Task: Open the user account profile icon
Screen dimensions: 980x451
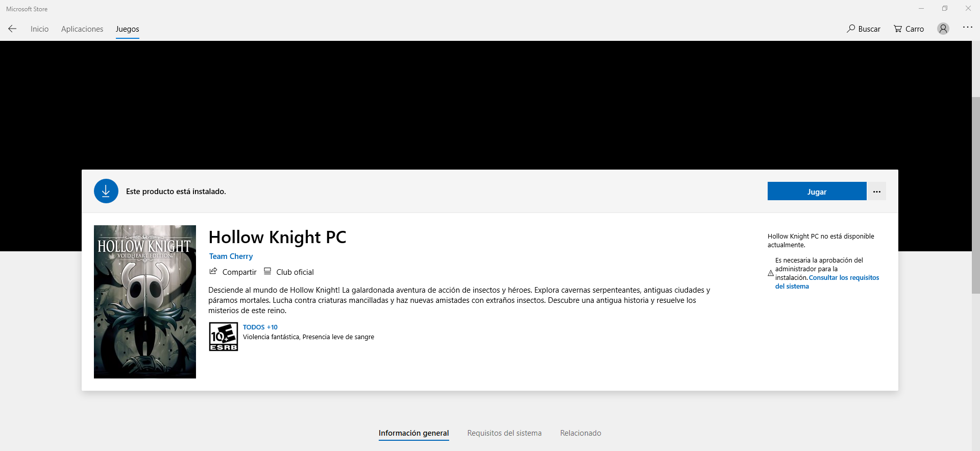Action: tap(943, 29)
